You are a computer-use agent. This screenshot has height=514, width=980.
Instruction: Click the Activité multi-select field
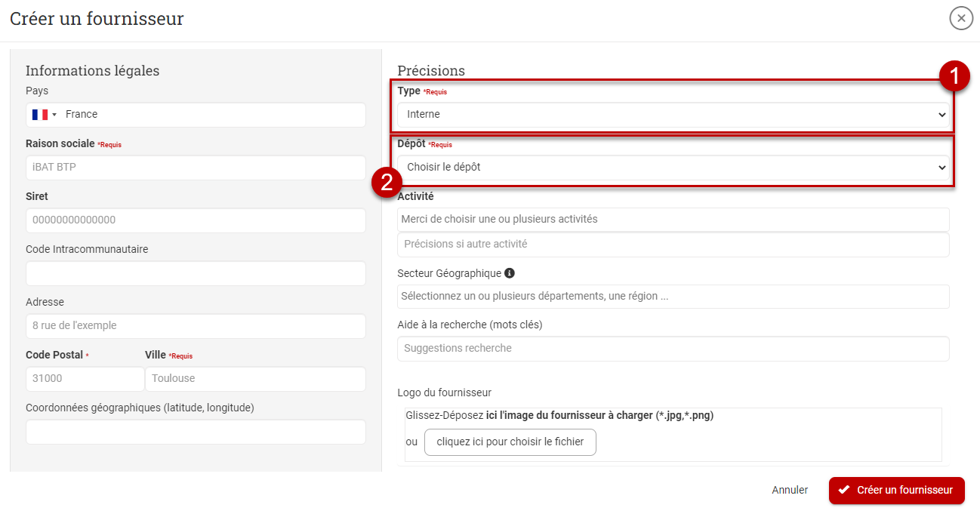pyautogui.click(x=673, y=220)
